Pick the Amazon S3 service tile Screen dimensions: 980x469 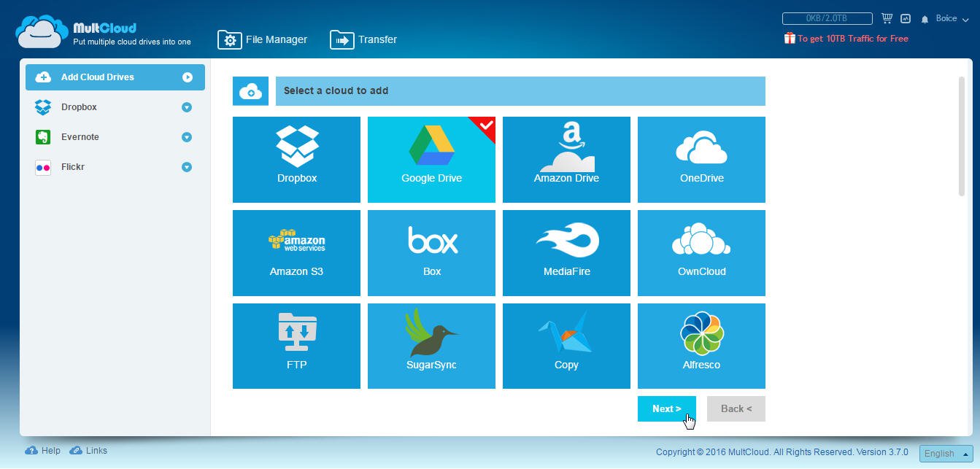click(296, 252)
